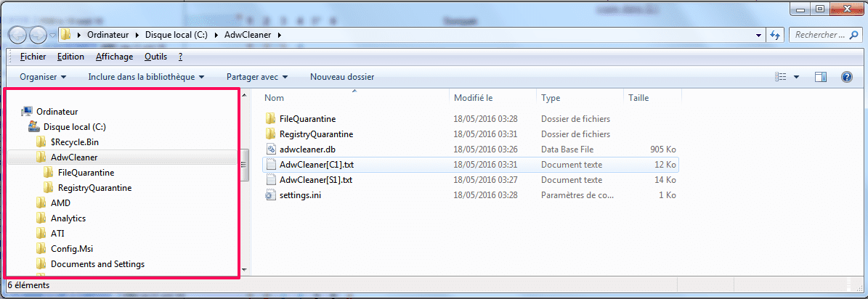Click the Back navigation arrow

17,35
